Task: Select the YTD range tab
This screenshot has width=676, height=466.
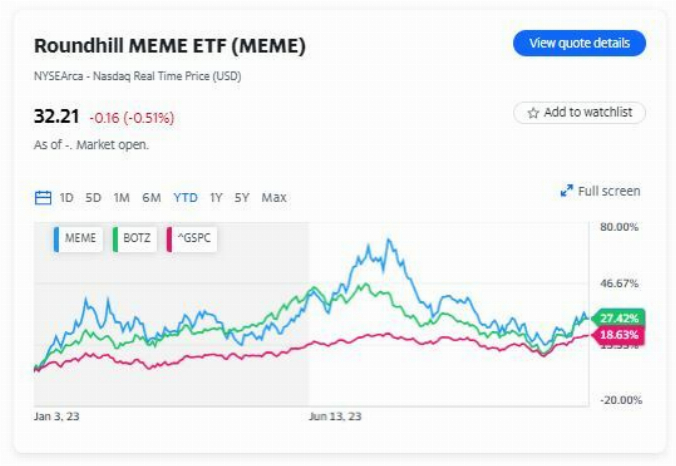Action: pos(185,198)
